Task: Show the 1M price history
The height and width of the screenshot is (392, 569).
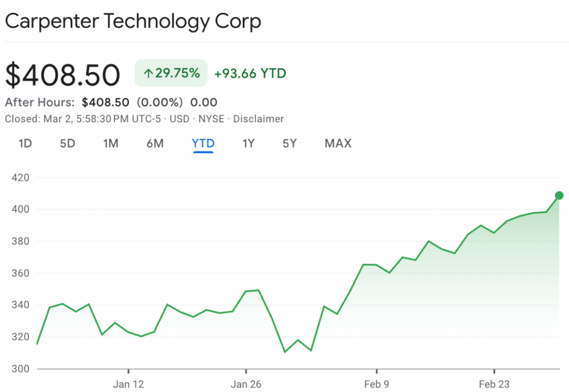Action: click(x=111, y=144)
